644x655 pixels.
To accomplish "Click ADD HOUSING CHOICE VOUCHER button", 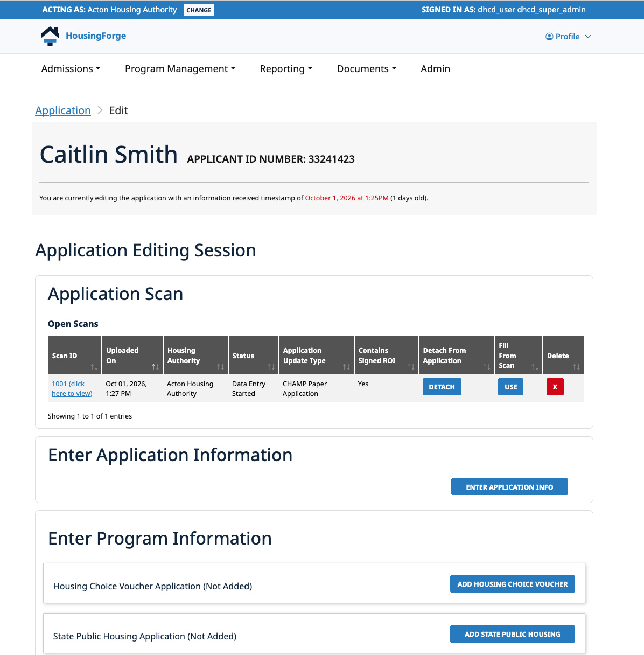I will click(x=513, y=584).
